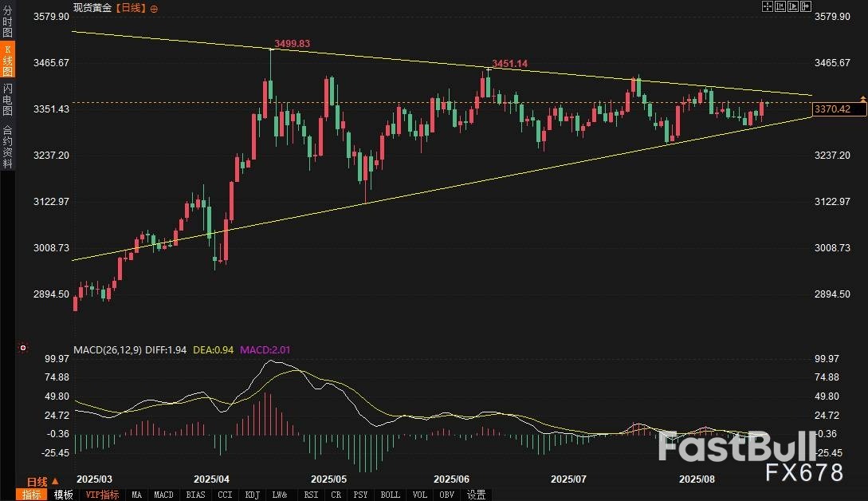Switch to the 分时图 side tab

coord(7,23)
